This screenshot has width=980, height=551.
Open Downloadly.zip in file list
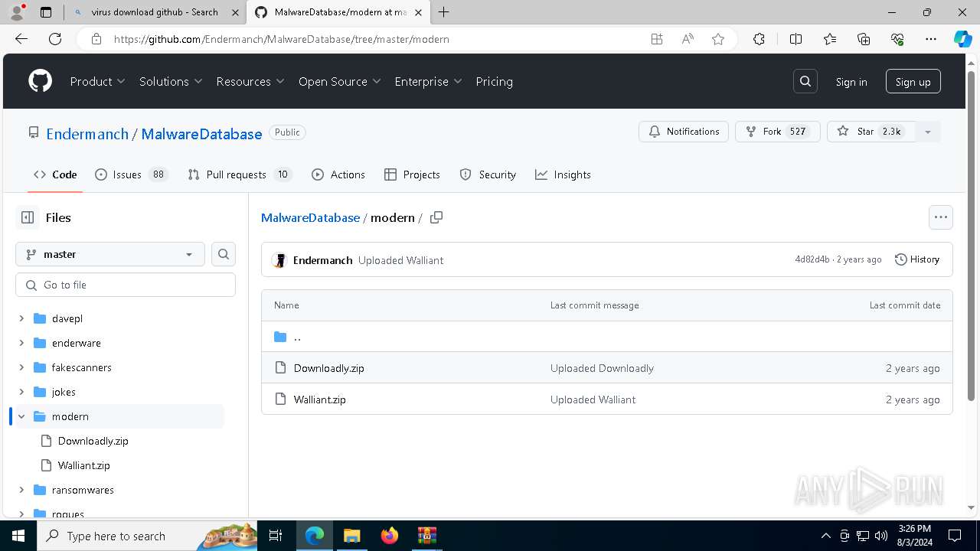[328, 368]
